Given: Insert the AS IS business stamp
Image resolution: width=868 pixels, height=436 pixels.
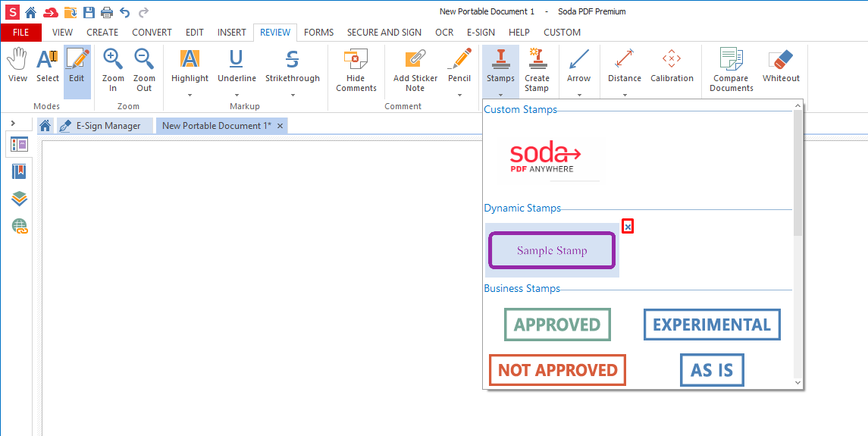Looking at the screenshot, I should 712,369.
